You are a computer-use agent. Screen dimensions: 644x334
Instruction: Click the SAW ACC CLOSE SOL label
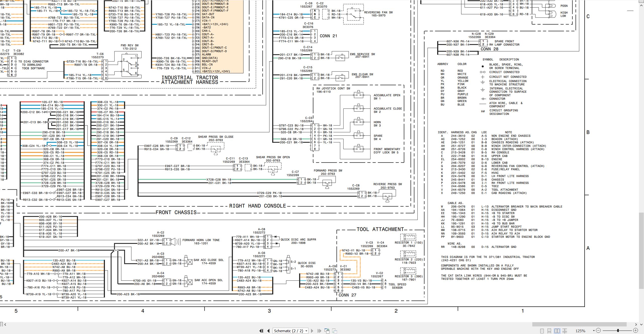pyautogui.click(x=209, y=260)
